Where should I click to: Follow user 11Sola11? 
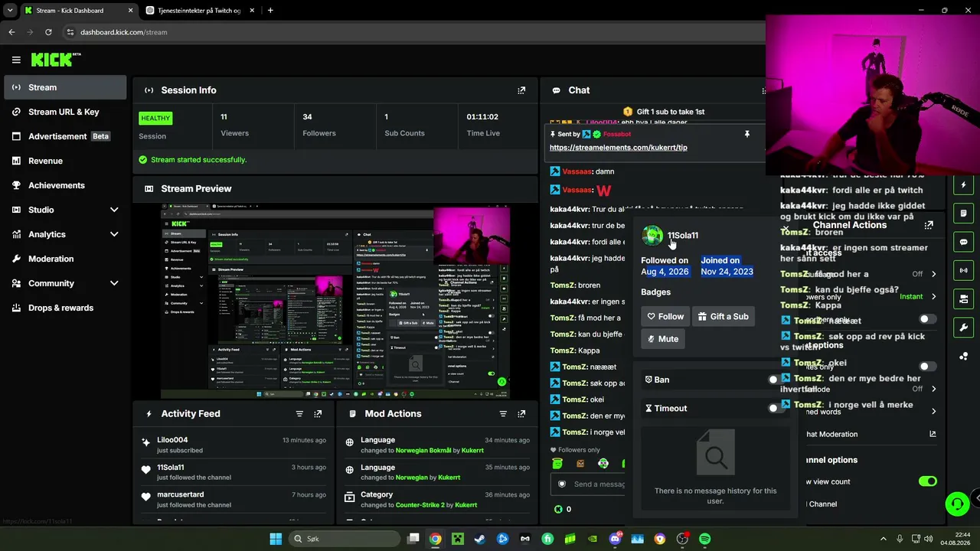(x=665, y=317)
